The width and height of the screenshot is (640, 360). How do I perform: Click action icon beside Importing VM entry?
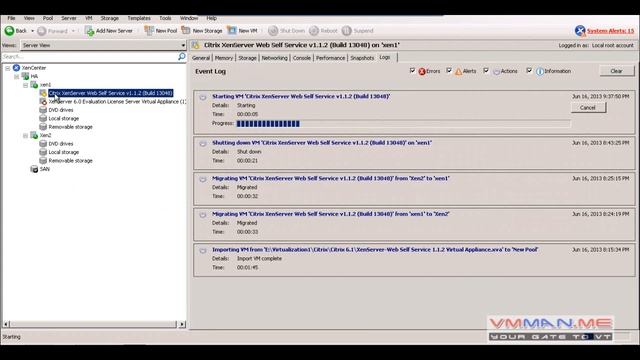pos(203,250)
